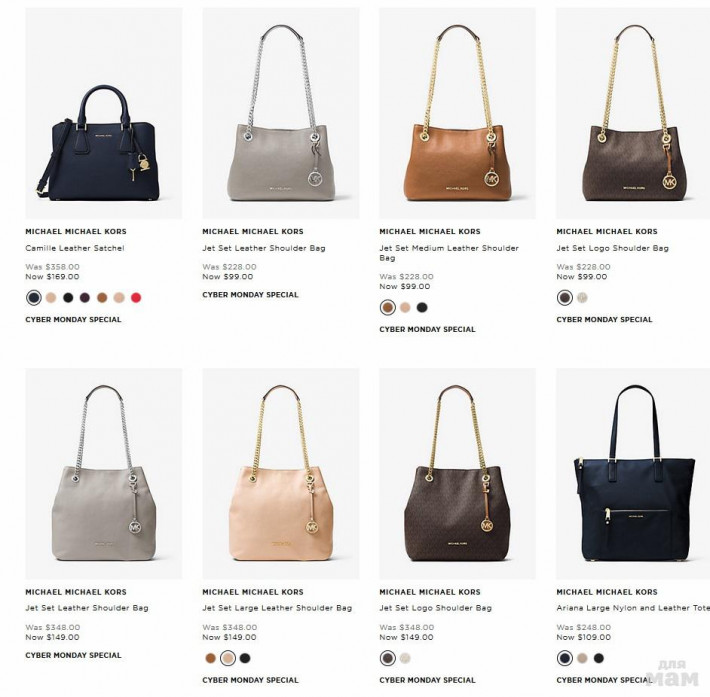Open the navy Ariana Large Nylon Tote image
Image resolution: width=710 pixels, height=697 pixels.
(x=633, y=474)
